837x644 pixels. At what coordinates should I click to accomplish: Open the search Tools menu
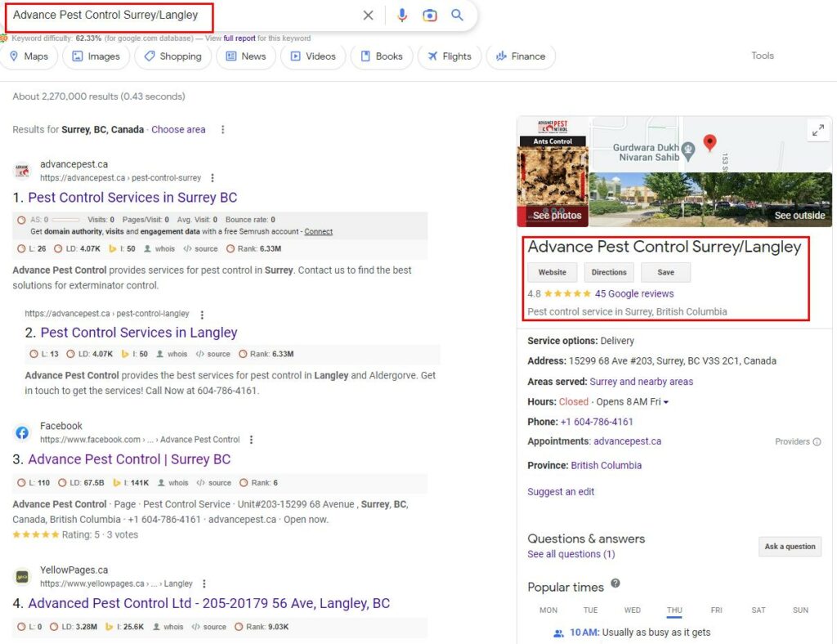pyautogui.click(x=763, y=56)
